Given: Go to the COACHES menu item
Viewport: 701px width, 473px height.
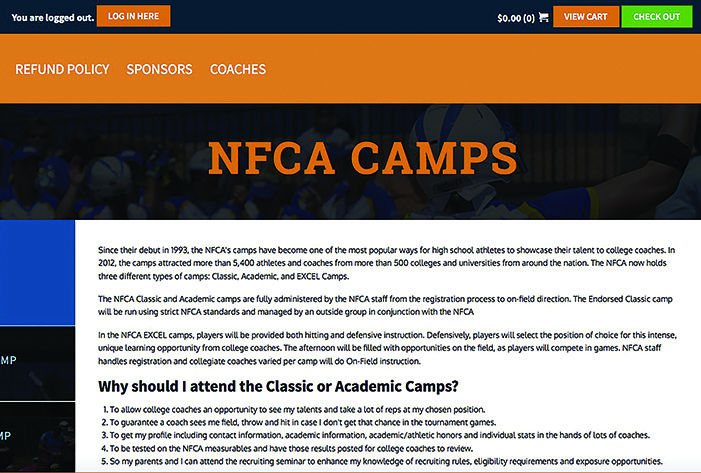Looking at the screenshot, I should 238,69.
